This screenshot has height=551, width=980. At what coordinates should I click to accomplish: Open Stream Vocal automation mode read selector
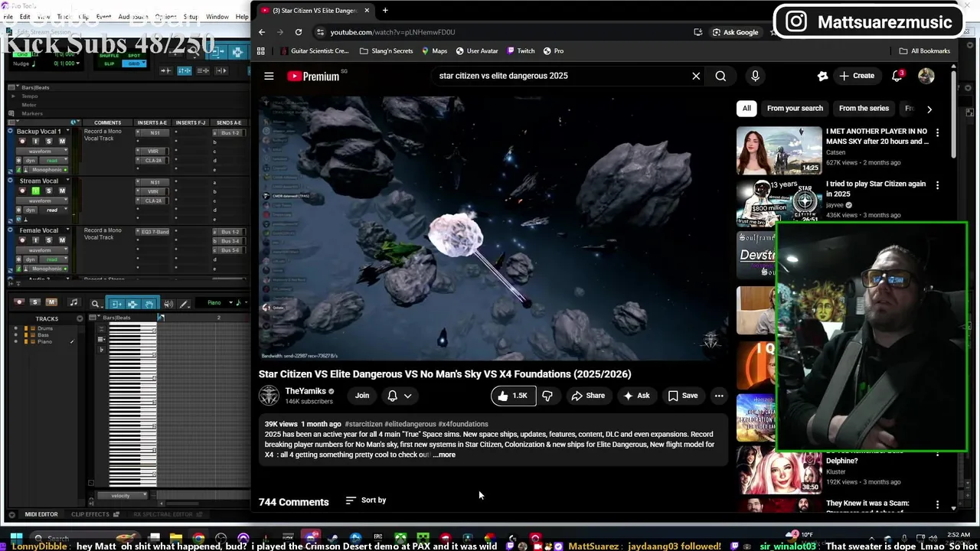[x=54, y=210]
